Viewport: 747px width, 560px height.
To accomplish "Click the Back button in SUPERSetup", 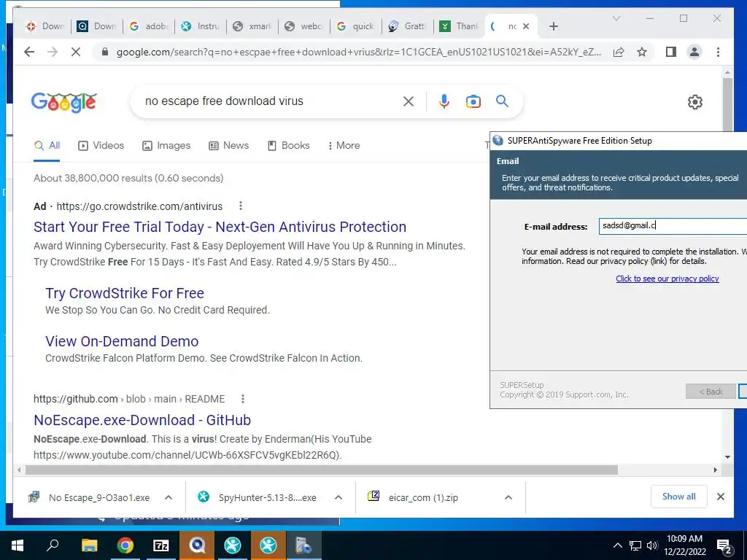I will tap(711, 392).
